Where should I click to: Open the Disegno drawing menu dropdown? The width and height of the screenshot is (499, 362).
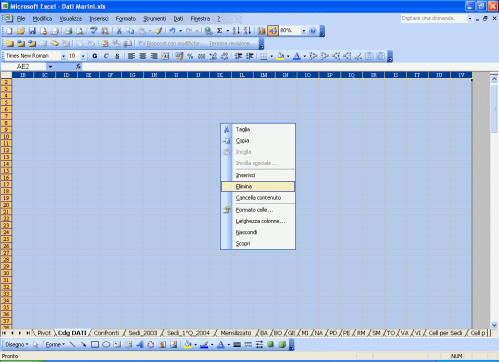[x=17, y=345]
